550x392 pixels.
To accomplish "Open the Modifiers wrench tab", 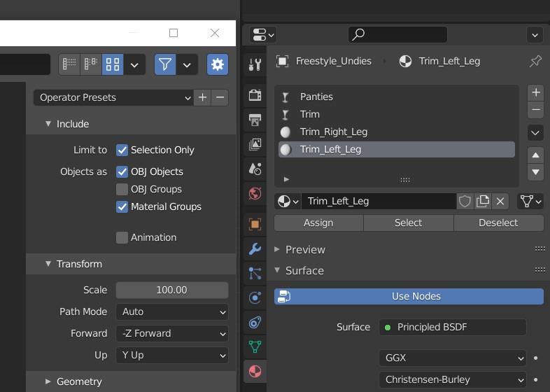I will (255, 248).
